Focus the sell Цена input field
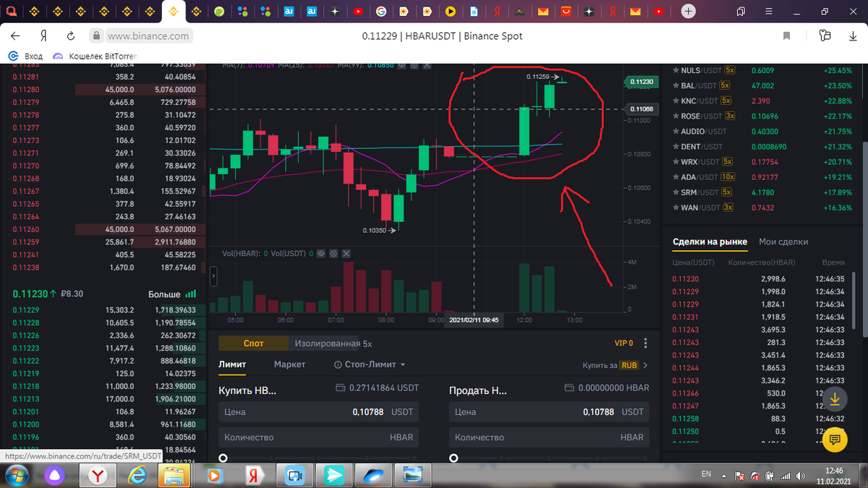The height and width of the screenshot is (488, 868). pyautogui.click(x=549, y=412)
